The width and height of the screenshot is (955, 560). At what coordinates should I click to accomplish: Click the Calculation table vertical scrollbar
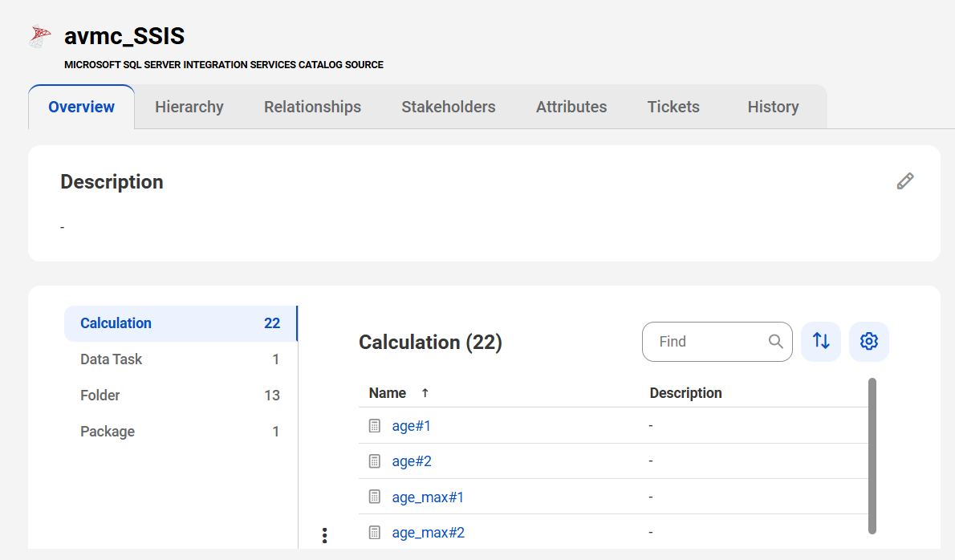pyautogui.click(x=872, y=456)
